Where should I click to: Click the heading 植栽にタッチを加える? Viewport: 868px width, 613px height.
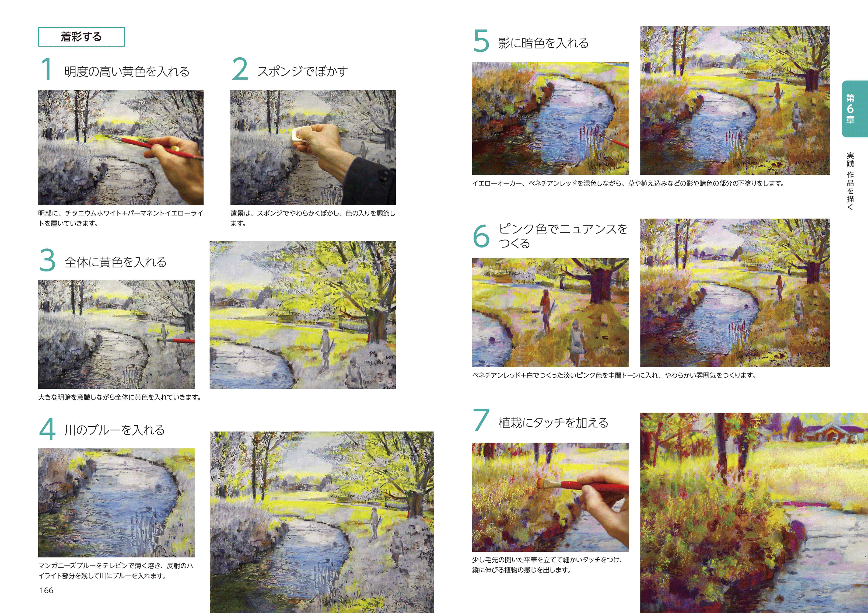554,422
